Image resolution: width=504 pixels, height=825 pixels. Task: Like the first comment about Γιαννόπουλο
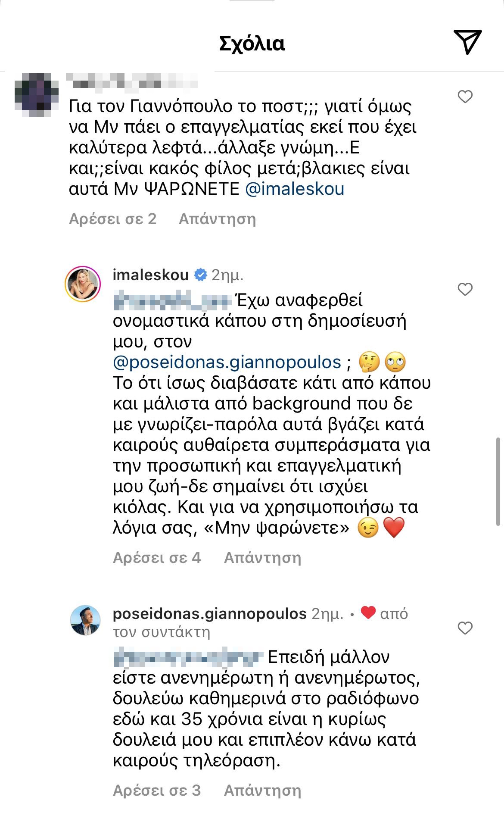pos(465,97)
